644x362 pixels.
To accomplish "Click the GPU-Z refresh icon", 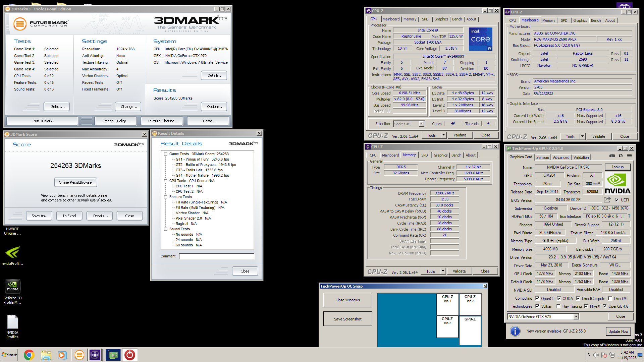I will (621, 156).
